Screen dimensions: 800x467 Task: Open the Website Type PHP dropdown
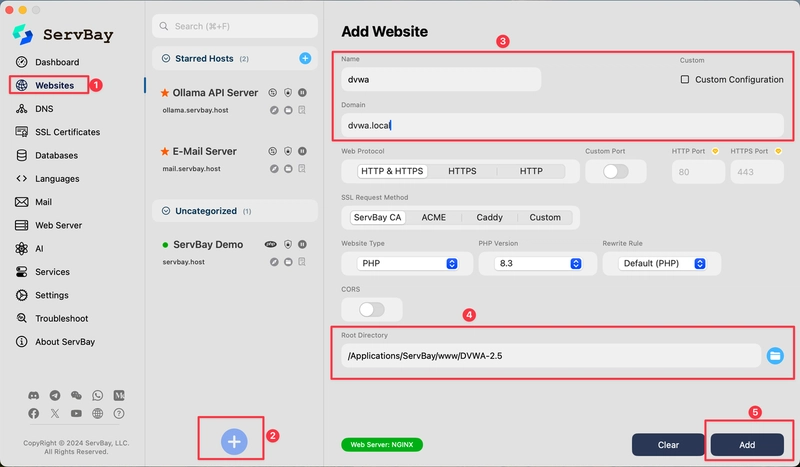coord(407,263)
